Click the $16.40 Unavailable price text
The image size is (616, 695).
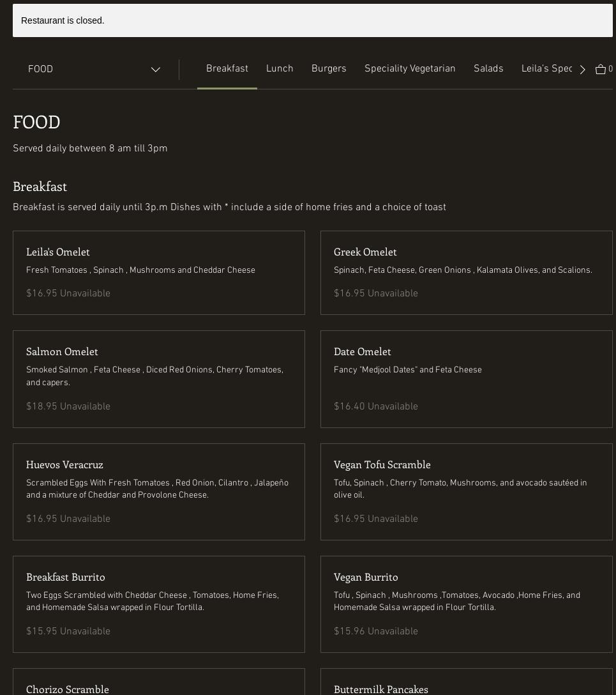coord(375,406)
